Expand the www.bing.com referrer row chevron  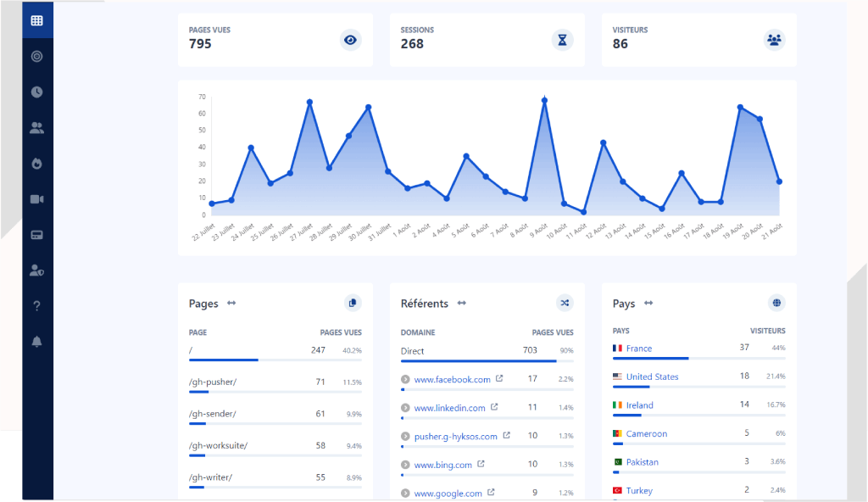pyautogui.click(x=405, y=465)
